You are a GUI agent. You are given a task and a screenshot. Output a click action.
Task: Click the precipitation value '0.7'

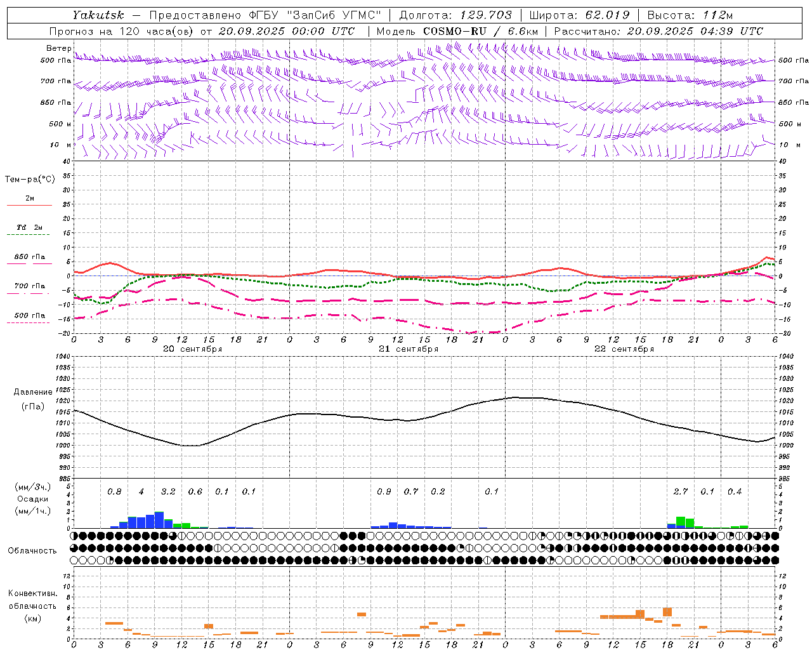coord(411,492)
